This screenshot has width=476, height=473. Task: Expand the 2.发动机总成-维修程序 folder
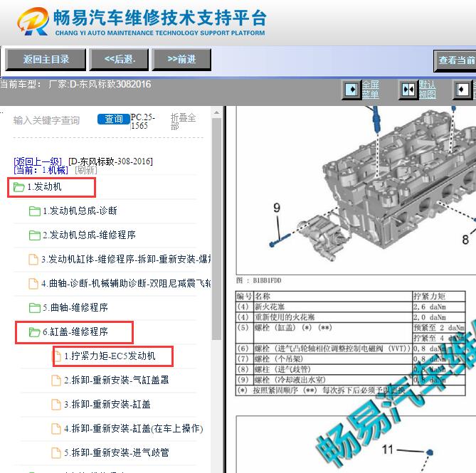pyautogui.click(x=89, y=235)
